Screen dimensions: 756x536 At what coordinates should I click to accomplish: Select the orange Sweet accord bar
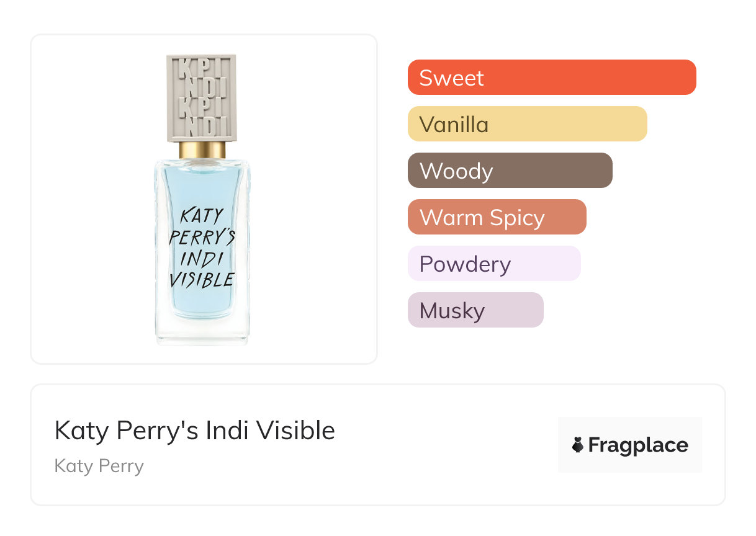551,78
